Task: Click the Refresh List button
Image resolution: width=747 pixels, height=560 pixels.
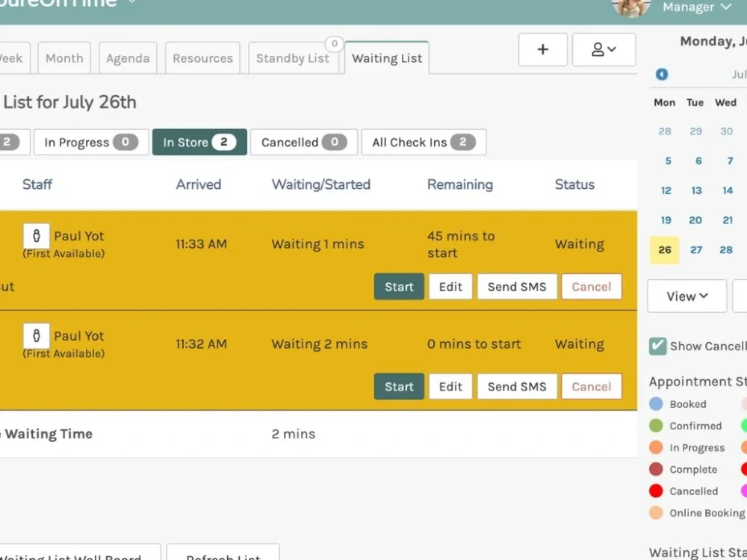Action: [x=223, y=553]
